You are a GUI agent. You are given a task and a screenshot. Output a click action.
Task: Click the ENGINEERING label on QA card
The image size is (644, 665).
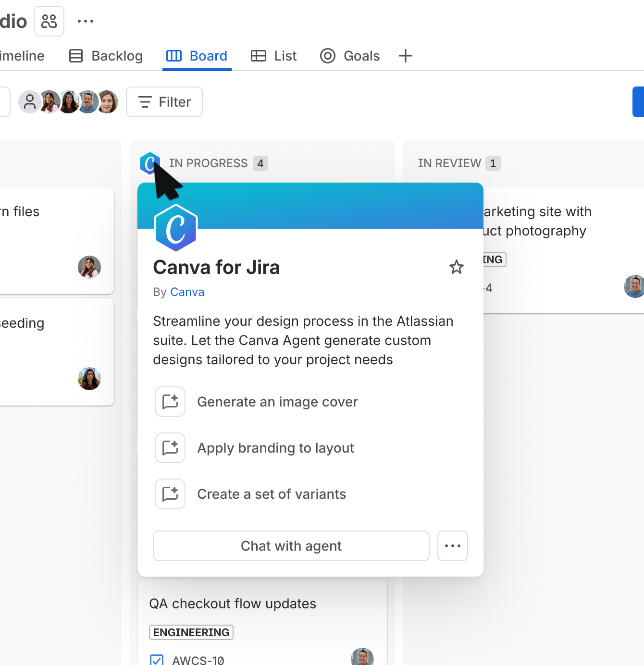pyautogui.click(x=191, y=632)
